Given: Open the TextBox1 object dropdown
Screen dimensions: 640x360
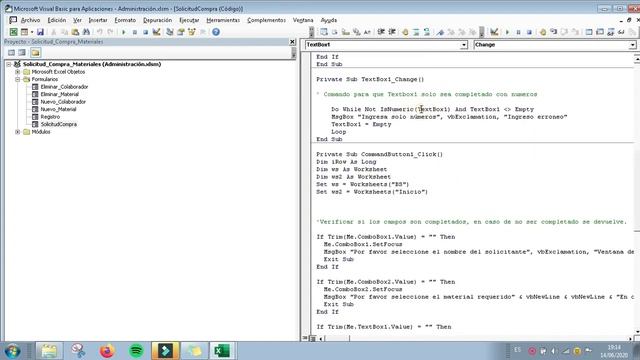Looking at the screenshot, I should tap(464, 45).
